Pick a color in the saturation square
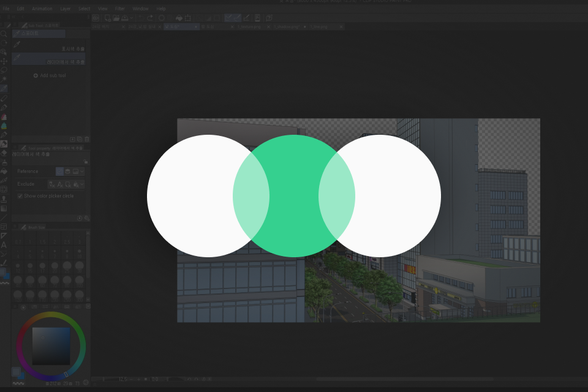The width and height of the screenshot is (588, 392). [51, 346]
